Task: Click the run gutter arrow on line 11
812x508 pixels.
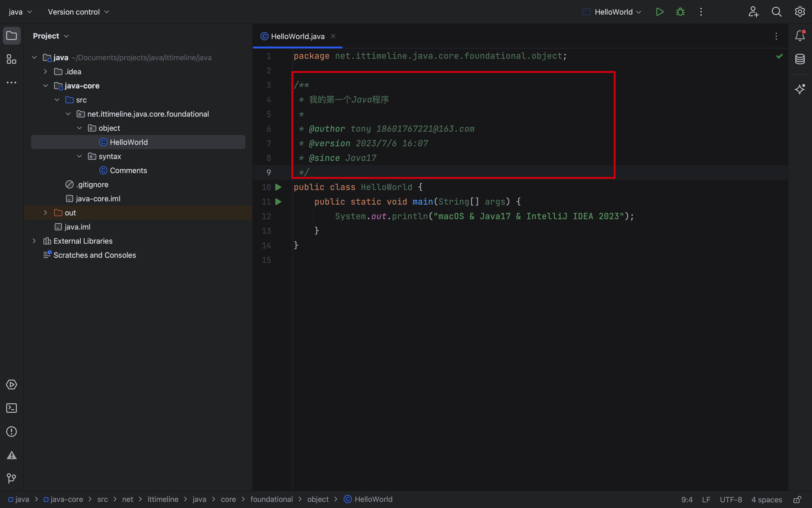Action: [x=278, y=202]
